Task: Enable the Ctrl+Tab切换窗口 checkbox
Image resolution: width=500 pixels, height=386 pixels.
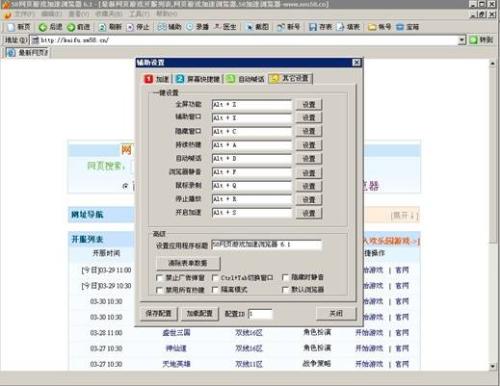Action: [215, 277]
